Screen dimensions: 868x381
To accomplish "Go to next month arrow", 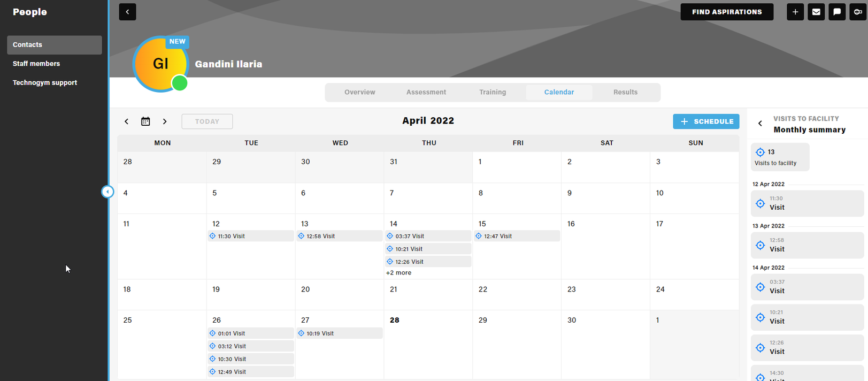I will click(x=165, y=121).
